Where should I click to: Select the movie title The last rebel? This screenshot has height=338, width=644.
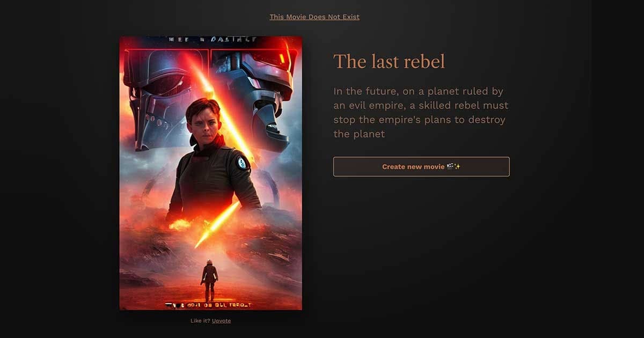(x=389, y=62)
